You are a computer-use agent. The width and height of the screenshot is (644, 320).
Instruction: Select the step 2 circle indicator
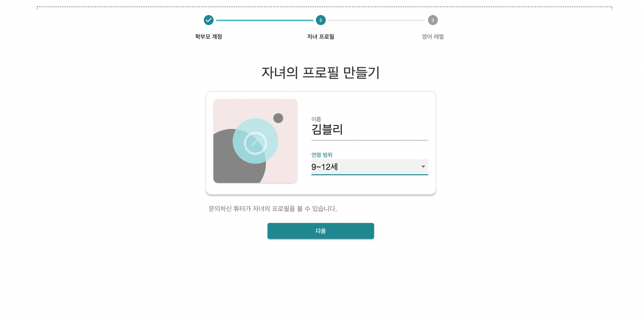point(321,20)
